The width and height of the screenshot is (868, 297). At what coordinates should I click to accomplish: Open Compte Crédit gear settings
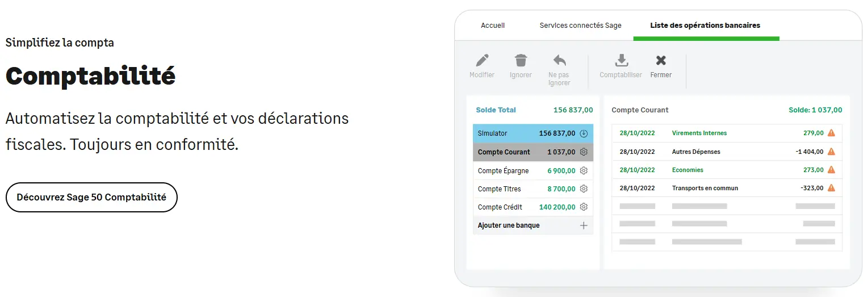pyautogui.click(x=584, y=207)
